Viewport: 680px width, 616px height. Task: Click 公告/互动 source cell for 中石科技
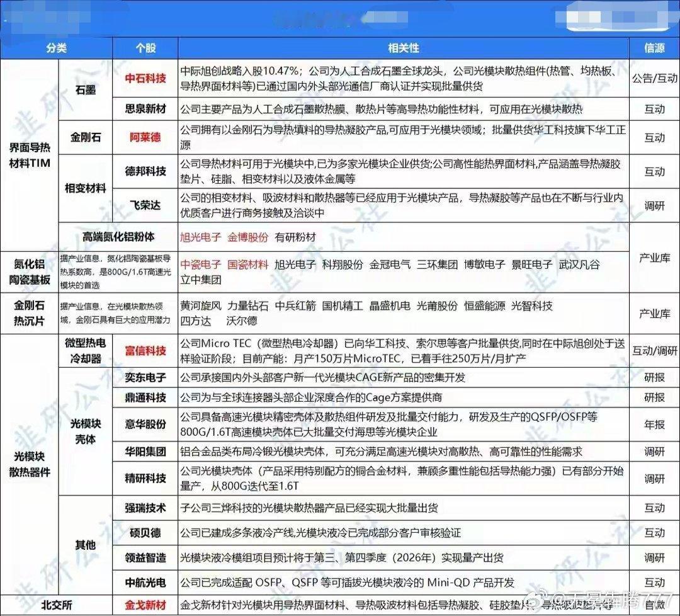pos(654,78)
